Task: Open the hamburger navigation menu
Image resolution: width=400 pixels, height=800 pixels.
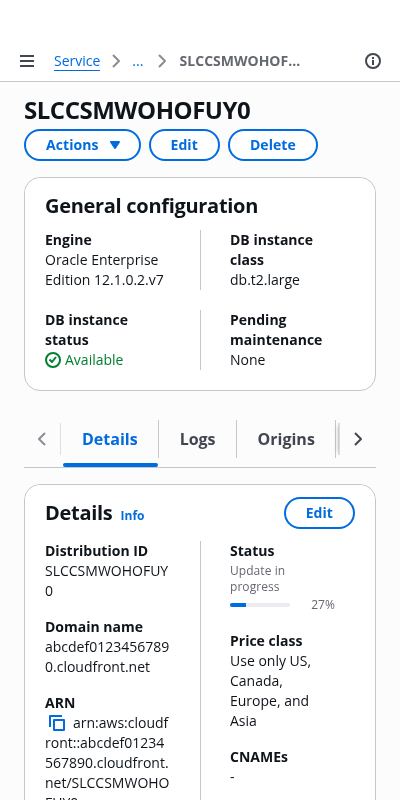Action: [x=27, y=61]
